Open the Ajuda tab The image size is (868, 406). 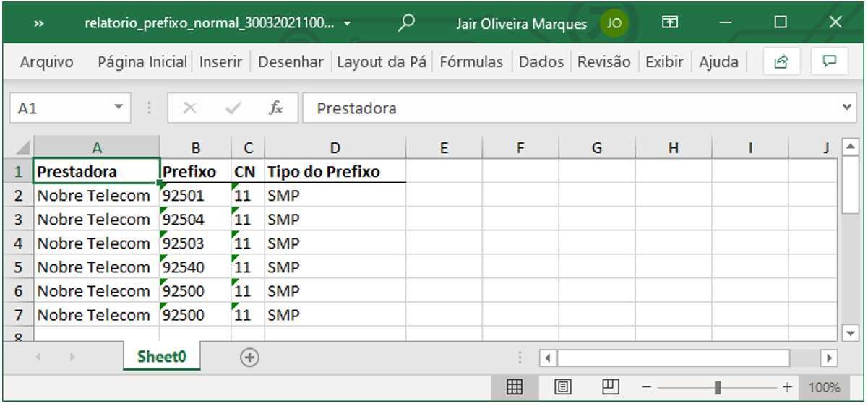(718, 62)
